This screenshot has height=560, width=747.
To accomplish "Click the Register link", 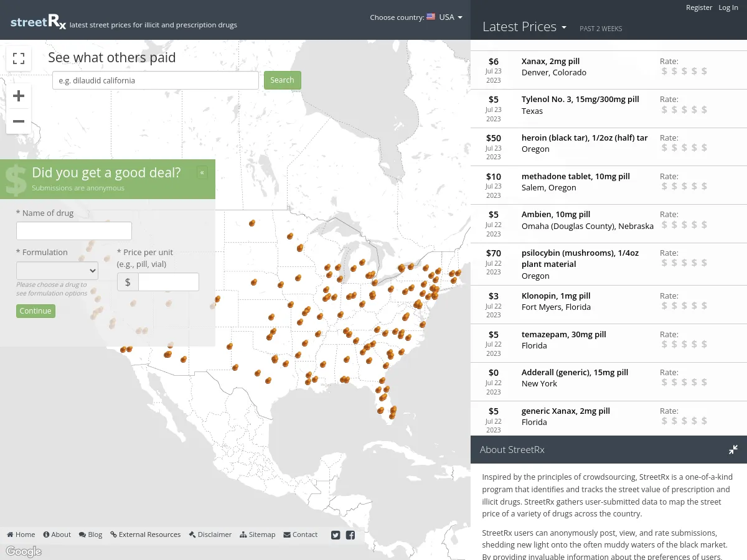I will pyautogui.click(x=698, y=7).
